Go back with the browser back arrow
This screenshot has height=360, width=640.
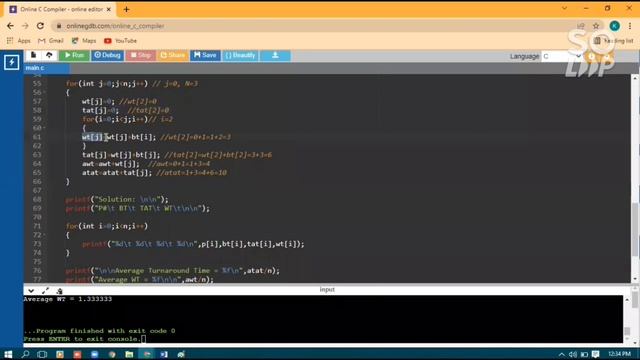10,26
